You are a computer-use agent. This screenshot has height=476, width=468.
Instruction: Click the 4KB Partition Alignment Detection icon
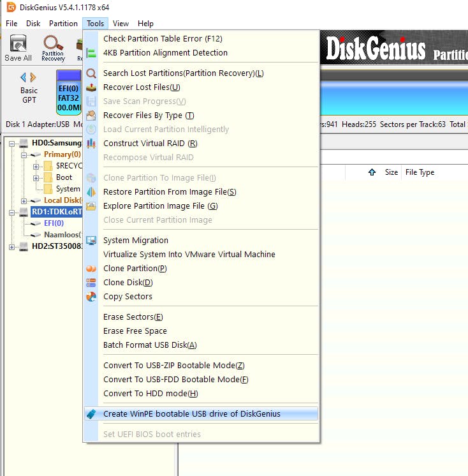point(91,53)
